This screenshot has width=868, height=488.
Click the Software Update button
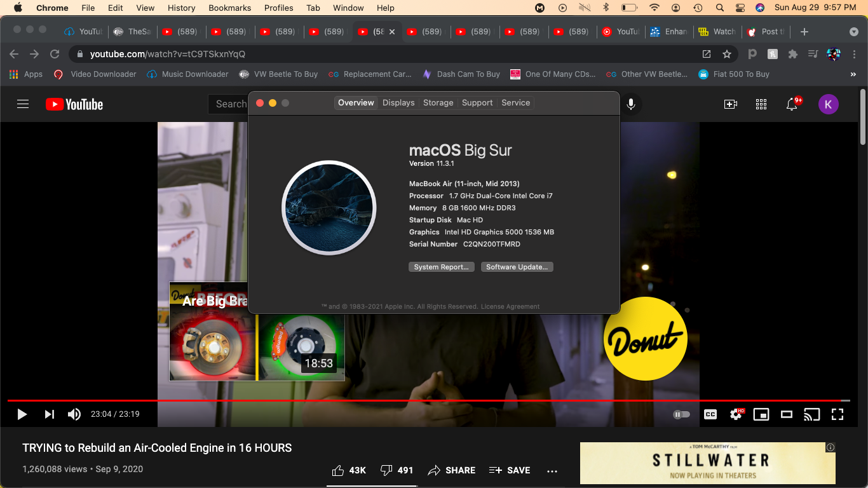[x=517, y=267]
